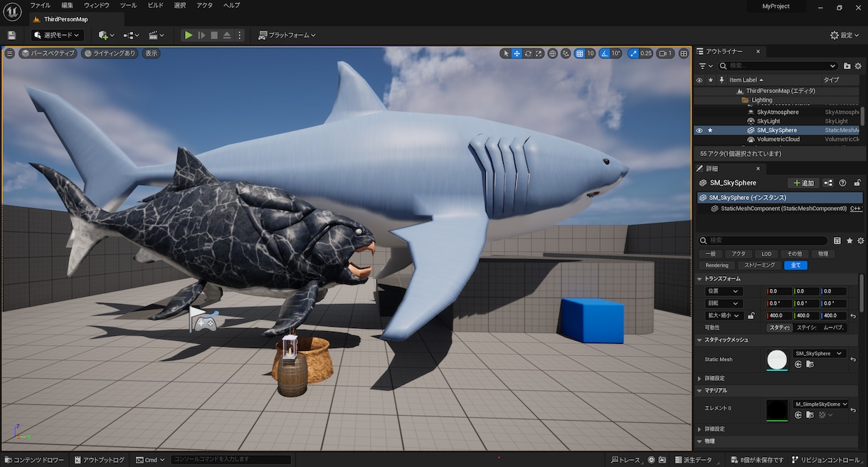868x467 pixels.
Task: Open the ライティングあり lighting mode menu
Action: [110, 53]
